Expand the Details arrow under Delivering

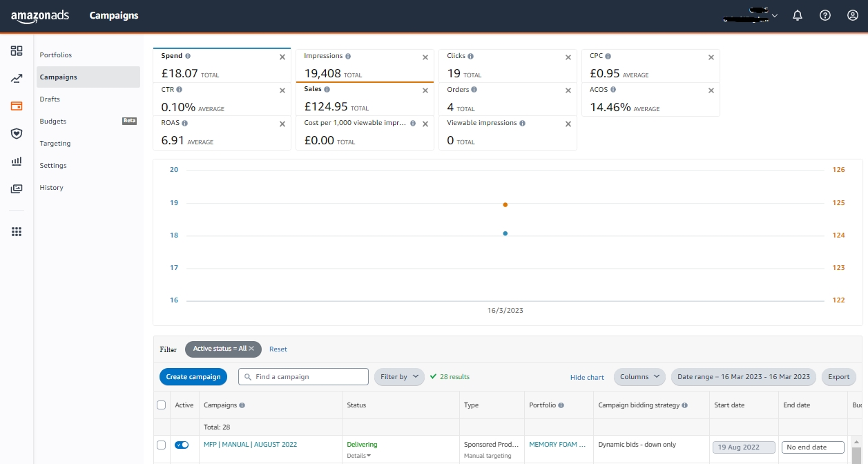[359, 456]
